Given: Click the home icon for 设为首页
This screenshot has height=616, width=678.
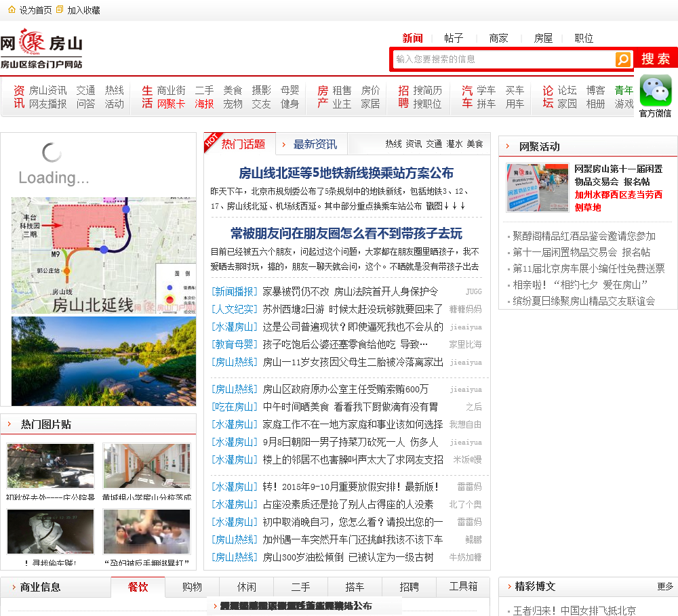Looking at the screenshot, I should click(12, 9).
